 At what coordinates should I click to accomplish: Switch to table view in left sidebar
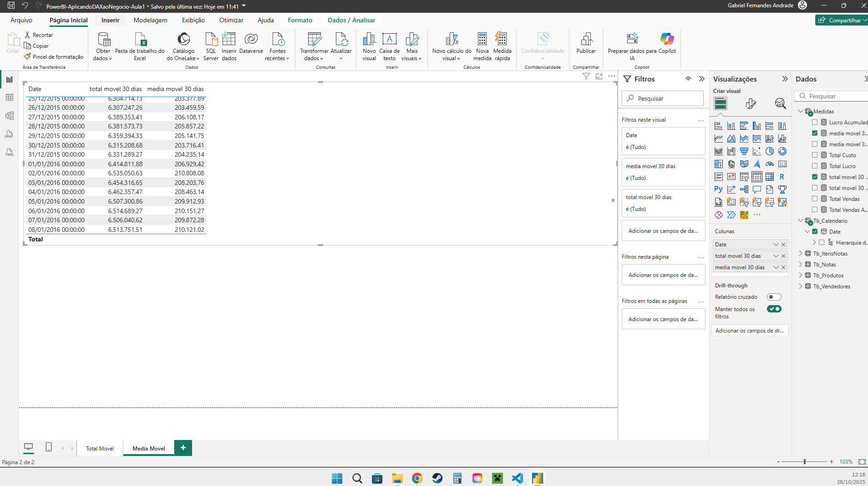click(10, 97)
